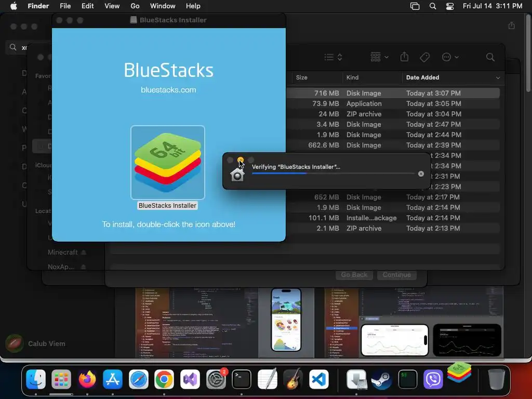Open Terminal from the Dock

(x=242, y=379)
